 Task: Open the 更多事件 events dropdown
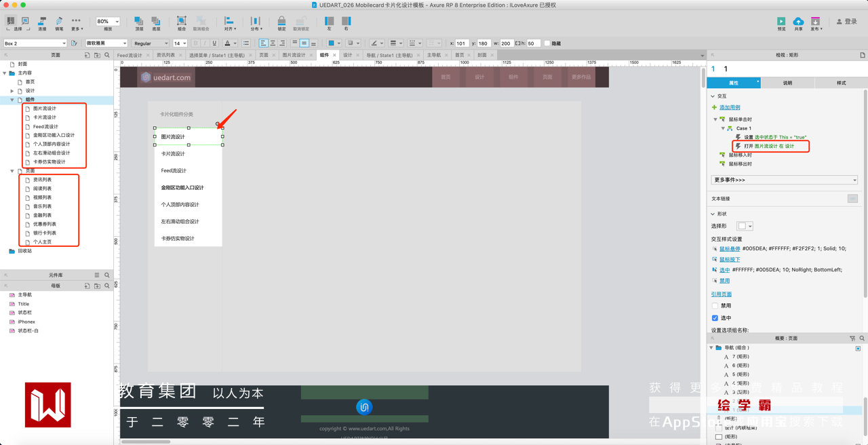click(785, 180)
